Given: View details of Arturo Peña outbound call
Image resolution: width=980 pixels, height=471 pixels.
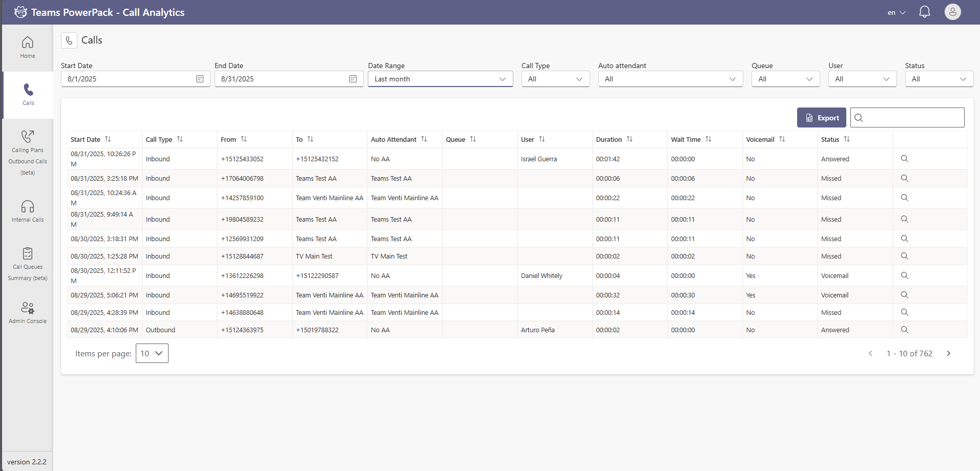Looking at the screenshot, I should pyautogui.click(x=904, y=330).
